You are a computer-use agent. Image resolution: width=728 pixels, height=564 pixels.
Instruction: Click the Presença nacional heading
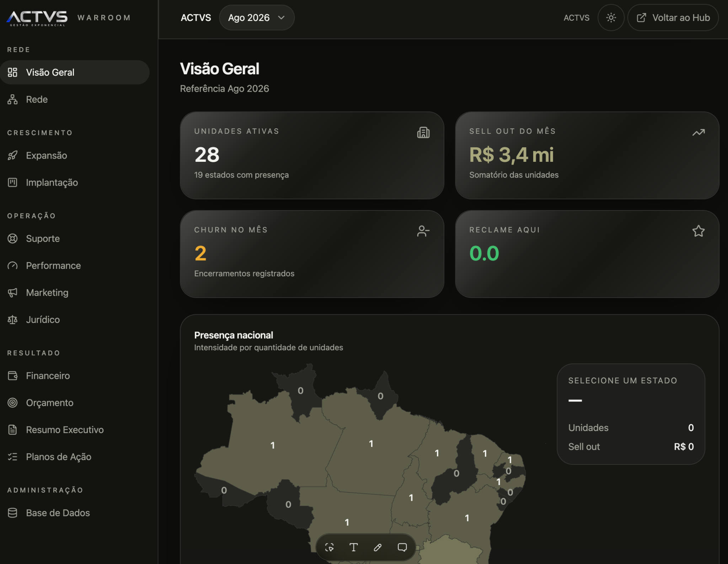(x=234, y=335)
